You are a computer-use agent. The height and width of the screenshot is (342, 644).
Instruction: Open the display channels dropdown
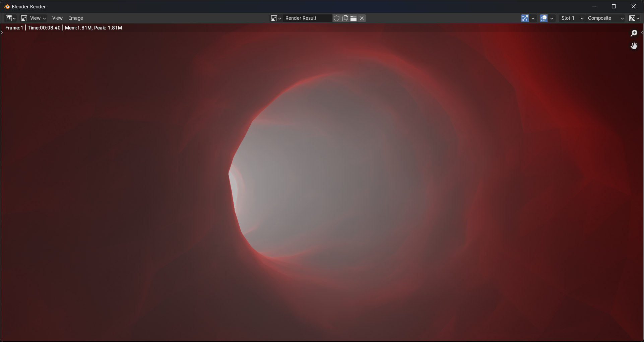[634, 18]
